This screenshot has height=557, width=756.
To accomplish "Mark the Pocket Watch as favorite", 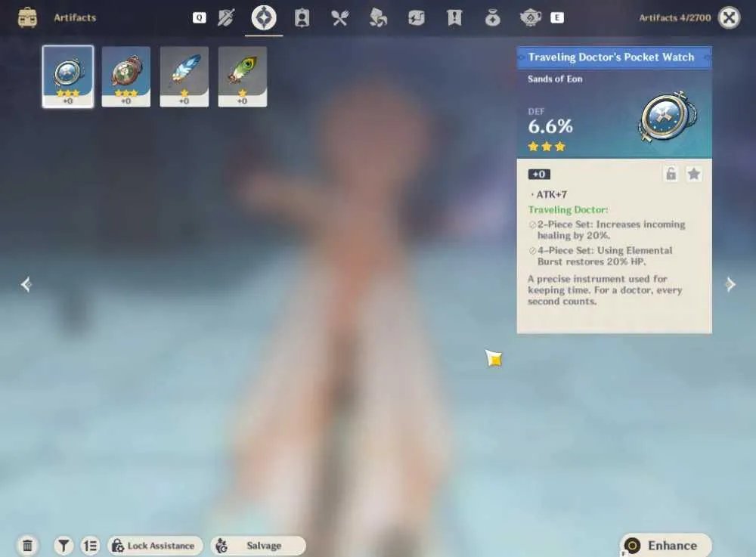I will click(x=694, y=174).
